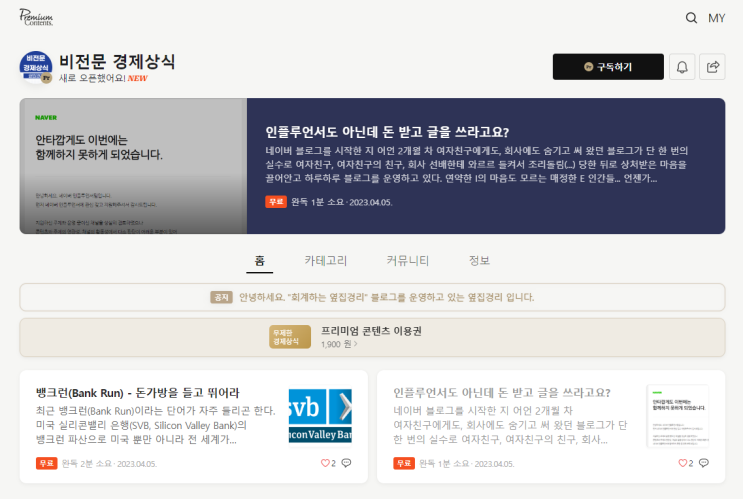
Task: Click the 비전문 경제상식 channel title text
Action: coord(117,62)
